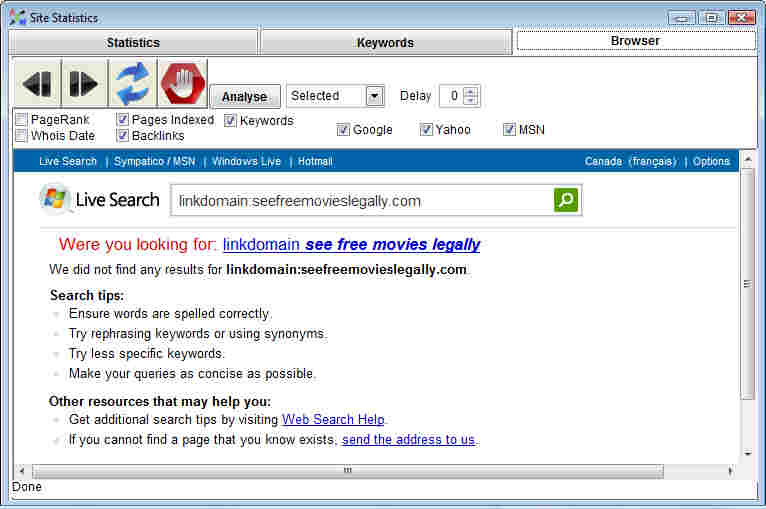Click the browser Back arrow button
This screenshot has width=766, height=509.
[x=38, y=83]
